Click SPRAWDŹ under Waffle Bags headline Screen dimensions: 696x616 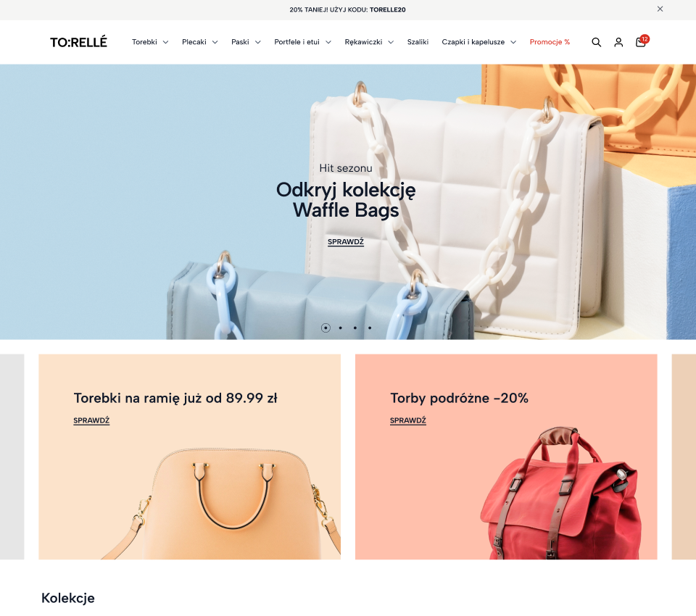click(346, 242)
